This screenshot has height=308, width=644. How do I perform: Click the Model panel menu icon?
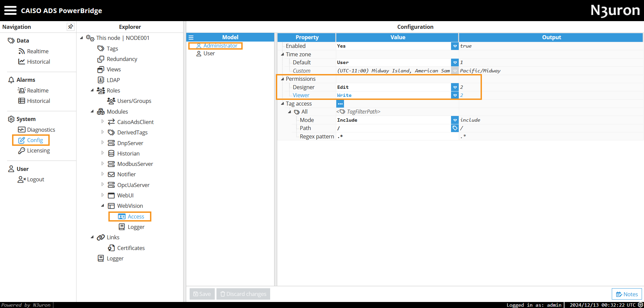[x=191, y=38]
